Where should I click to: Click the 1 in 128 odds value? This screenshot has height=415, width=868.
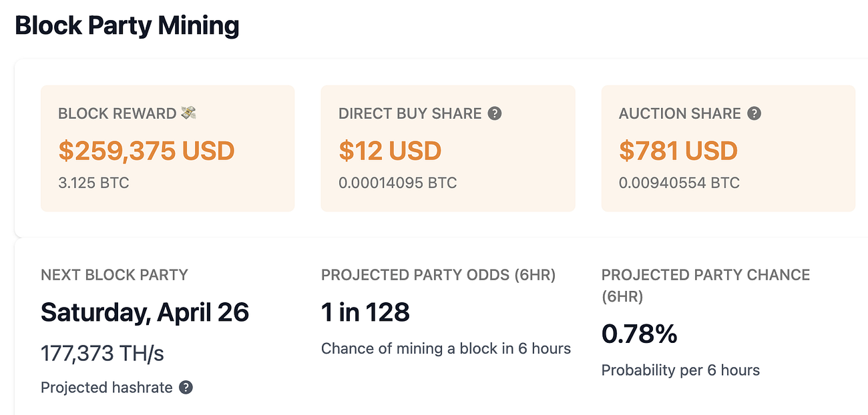[x=365, y=312]
